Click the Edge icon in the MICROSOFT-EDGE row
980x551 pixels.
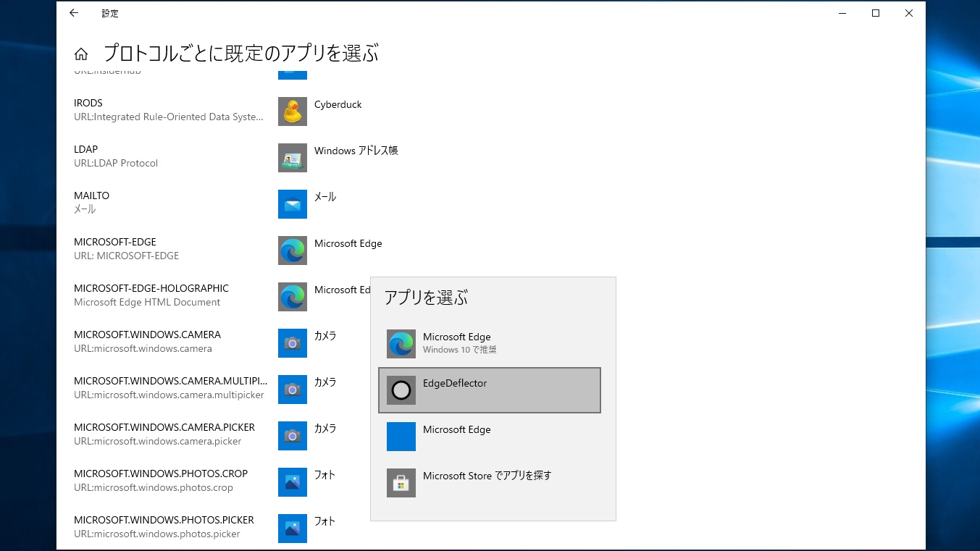click(293, 251)
